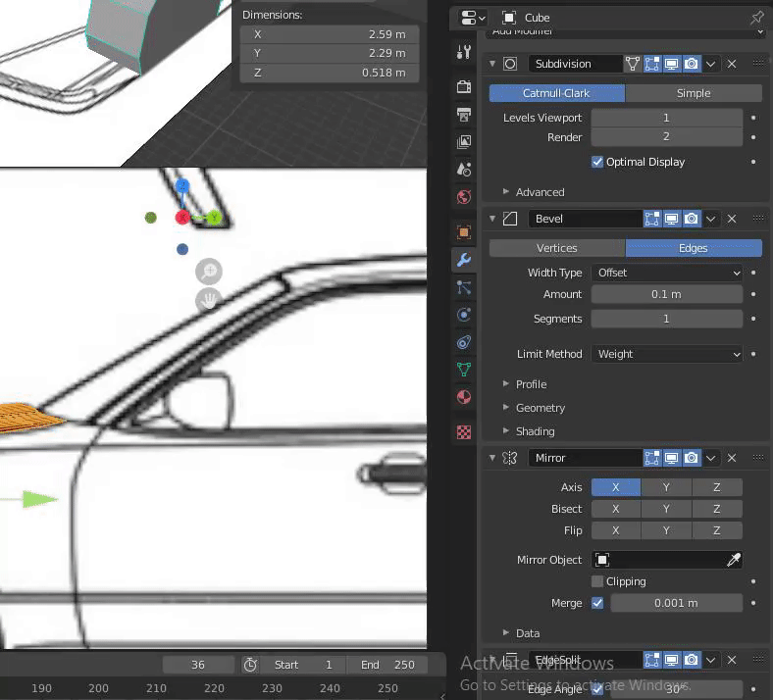The height and width of the screenshot is (700, 773).
Task: Open the View Layer properties tab
Action: click(x=463, y=142)
